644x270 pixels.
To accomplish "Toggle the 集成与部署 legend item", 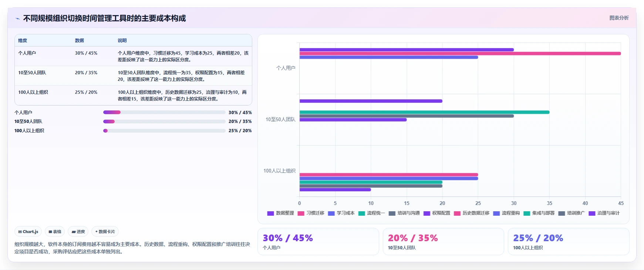I will coord(539,213).
